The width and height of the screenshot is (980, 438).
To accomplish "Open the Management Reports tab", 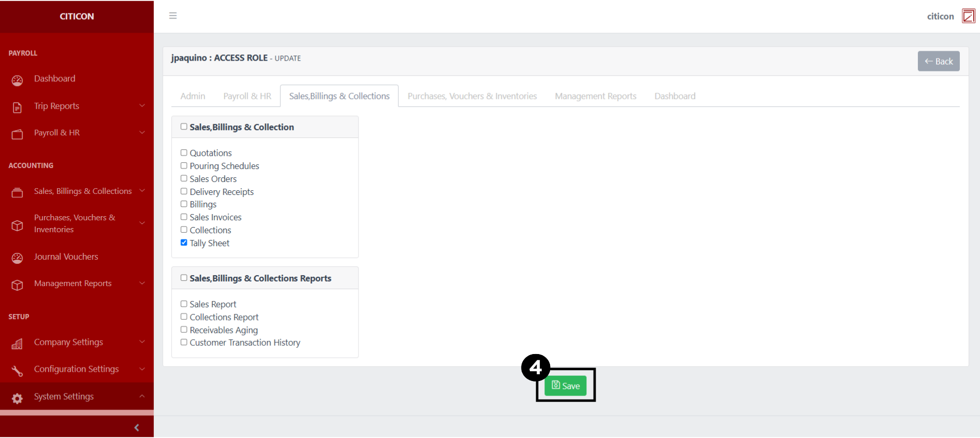I will click(596, 96).
